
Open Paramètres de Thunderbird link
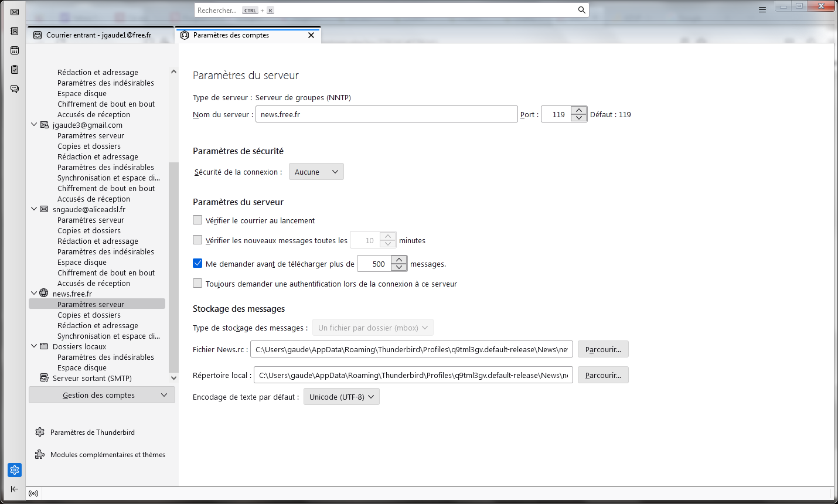tap(93, 433)
